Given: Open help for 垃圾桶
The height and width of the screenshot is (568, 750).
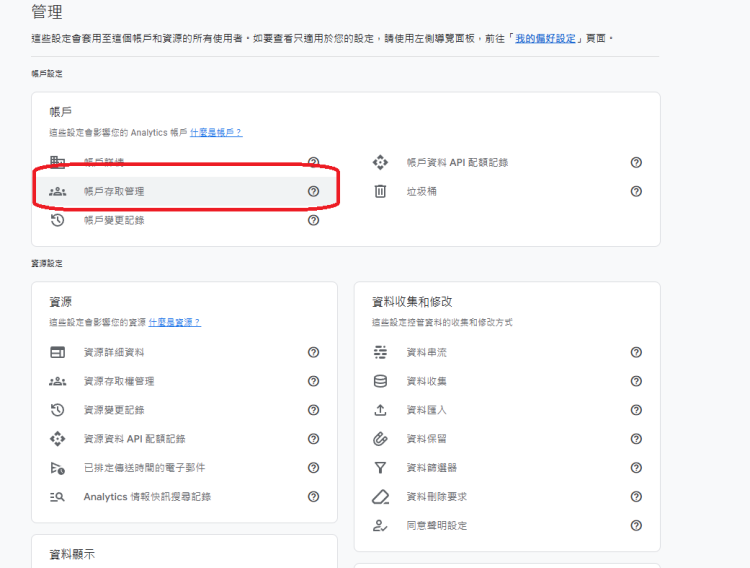Looking at the screenshot, I should coord(636,191).
